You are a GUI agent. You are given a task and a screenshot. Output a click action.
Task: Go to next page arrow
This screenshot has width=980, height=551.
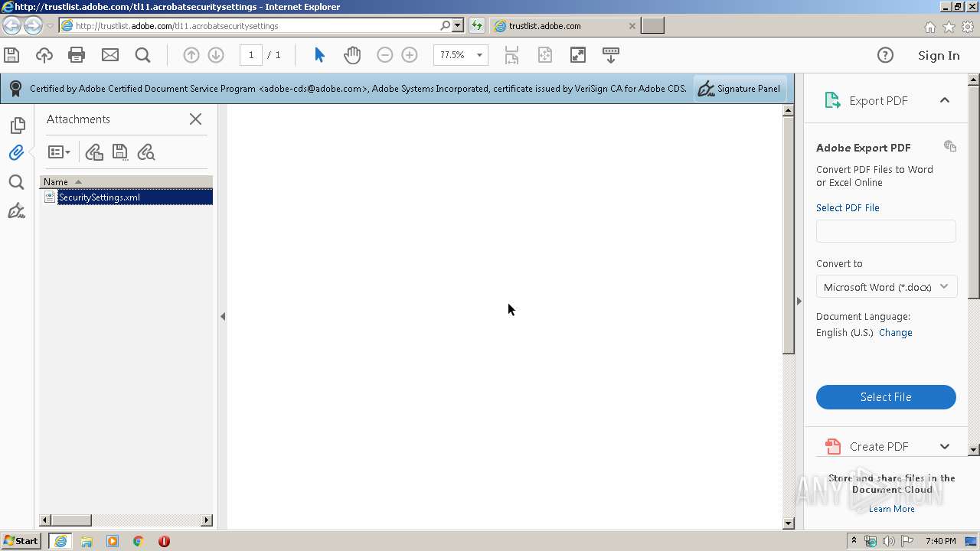coord(216,55)
